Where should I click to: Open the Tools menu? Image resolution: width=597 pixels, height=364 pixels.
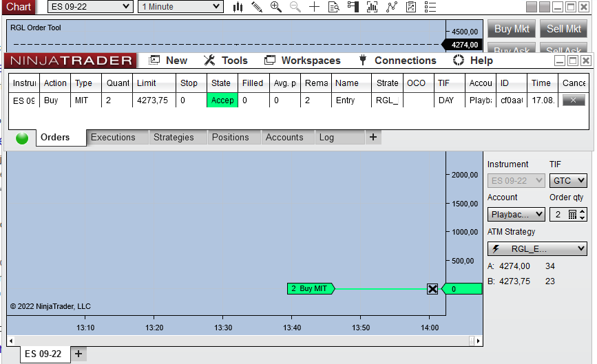[226, 61]
